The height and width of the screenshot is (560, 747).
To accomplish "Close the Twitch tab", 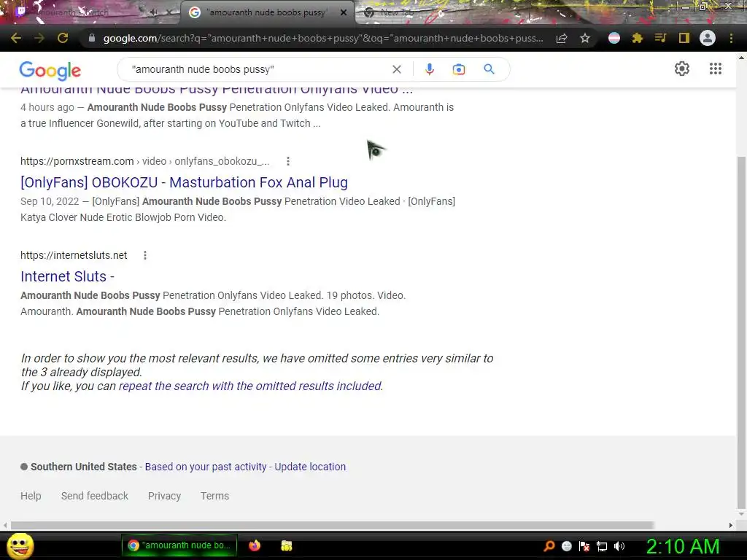I will point(169,13).
